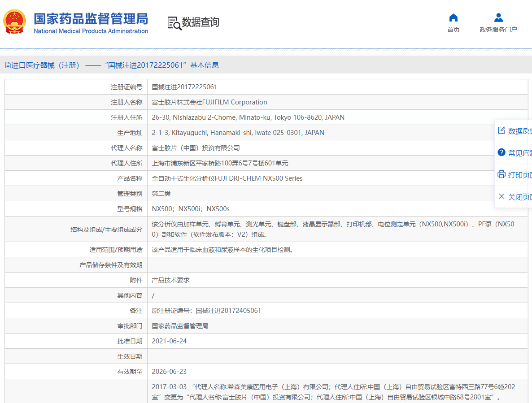Click 国家药品监督管理局 site title
The image size is (532, 403).
point(91,19)
